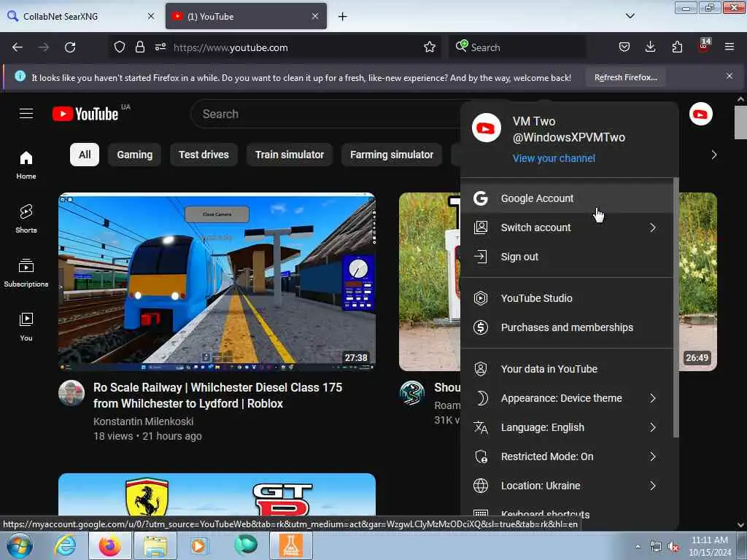Click the account menu scrollbar

point(676,308)
